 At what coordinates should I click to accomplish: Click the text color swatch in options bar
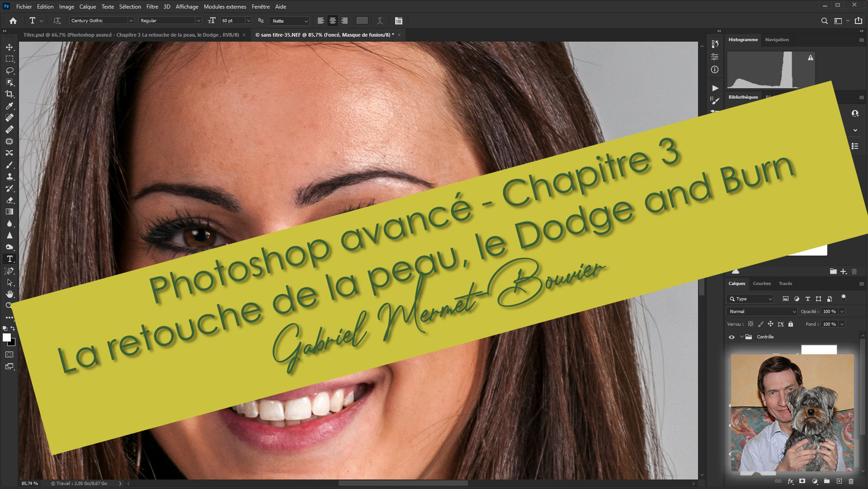click(x=362, y=21)
